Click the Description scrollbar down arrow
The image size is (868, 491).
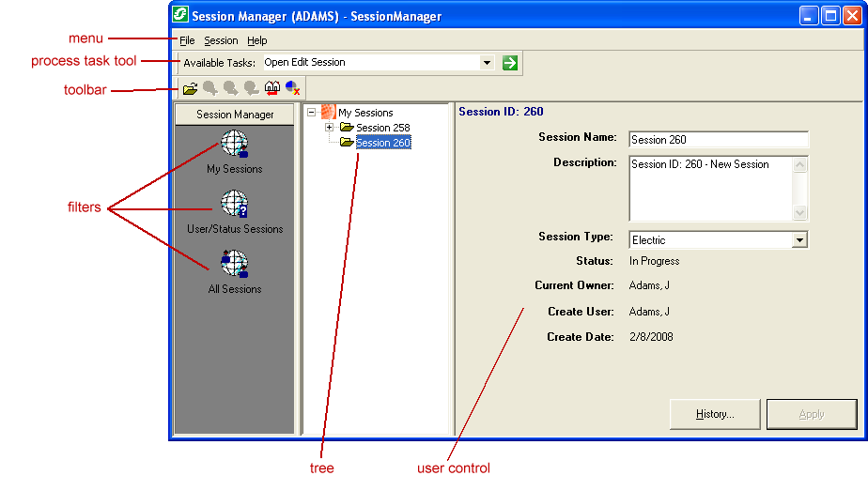pyautogui.click(x=800, y=213)
